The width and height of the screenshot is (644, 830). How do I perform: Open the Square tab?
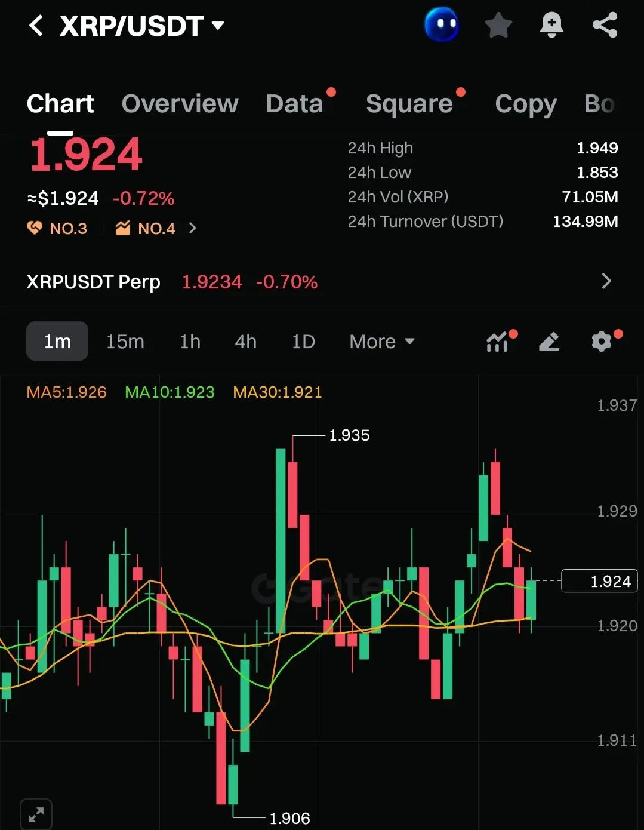(x=409, y=104)
